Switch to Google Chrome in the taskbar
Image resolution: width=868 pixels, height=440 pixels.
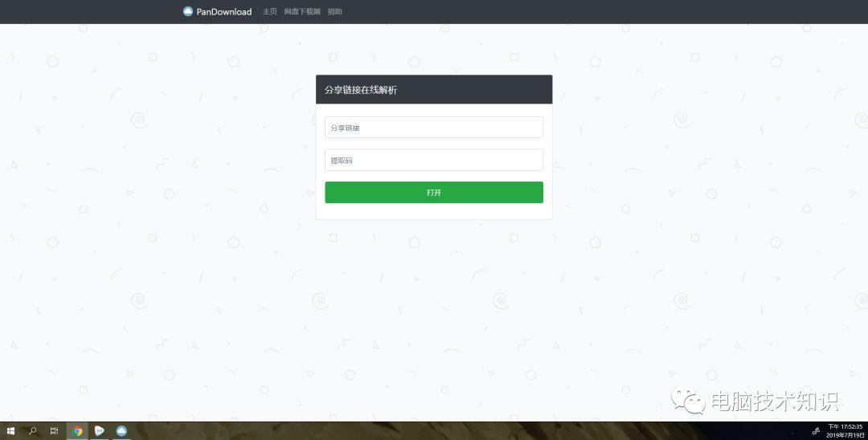tap(77, 431)
